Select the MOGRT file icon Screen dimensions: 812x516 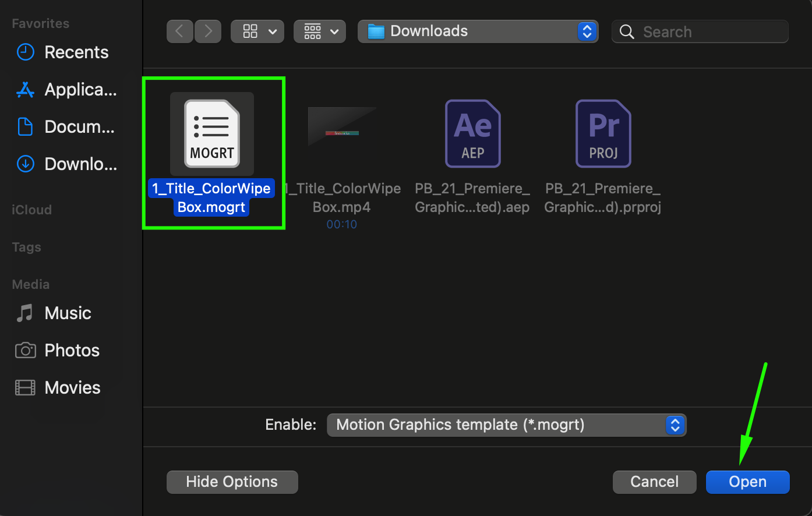coord(212,134)
